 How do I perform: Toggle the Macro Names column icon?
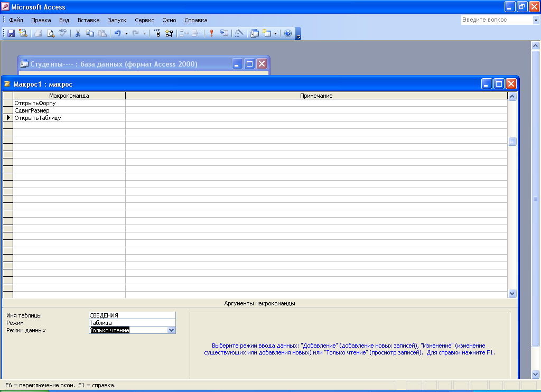point(157,33)
